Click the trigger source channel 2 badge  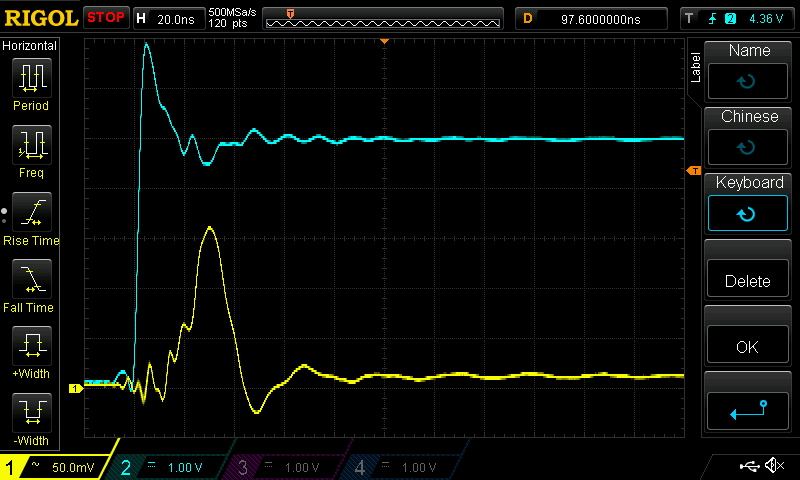(x=731, y=19)
